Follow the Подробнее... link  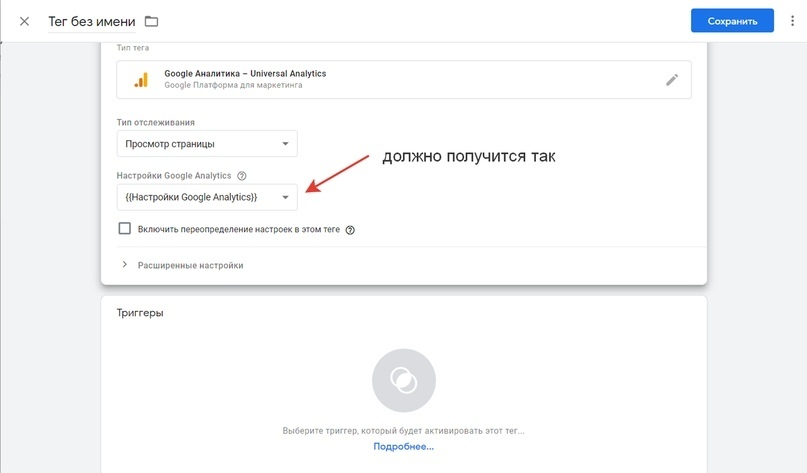[404, 447]
